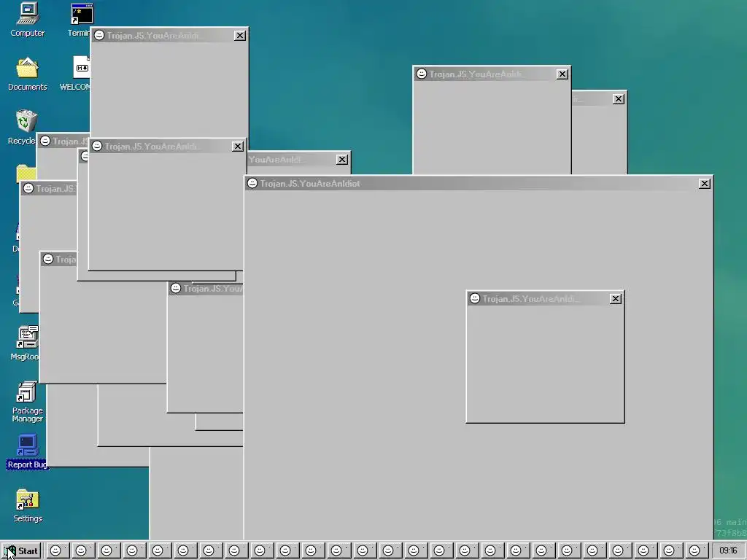
Task: Click the 09:16 taskbar clock
Action: 728,551
